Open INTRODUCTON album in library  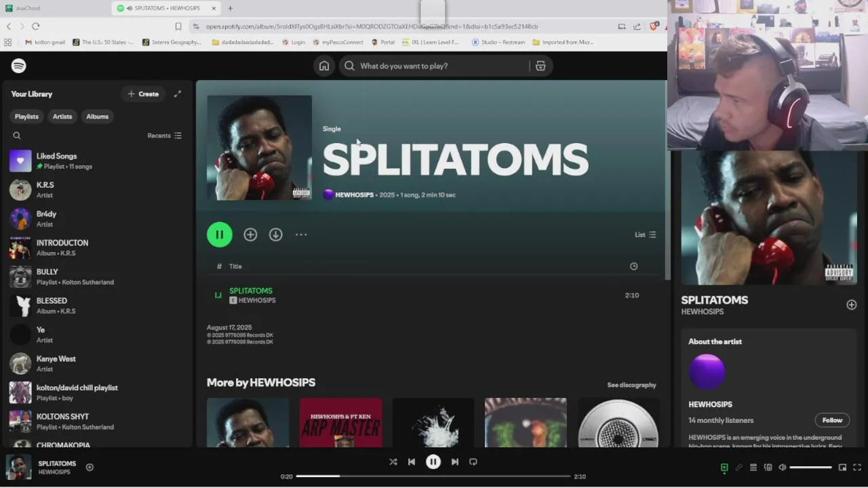click(98, 247)
